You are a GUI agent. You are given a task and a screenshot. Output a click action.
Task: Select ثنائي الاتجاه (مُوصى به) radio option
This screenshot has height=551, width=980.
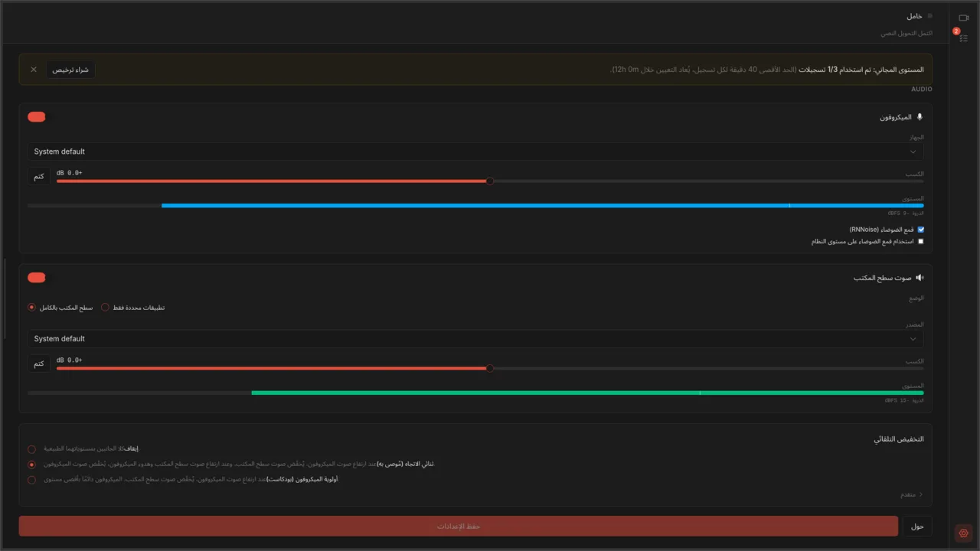(31, 465)
